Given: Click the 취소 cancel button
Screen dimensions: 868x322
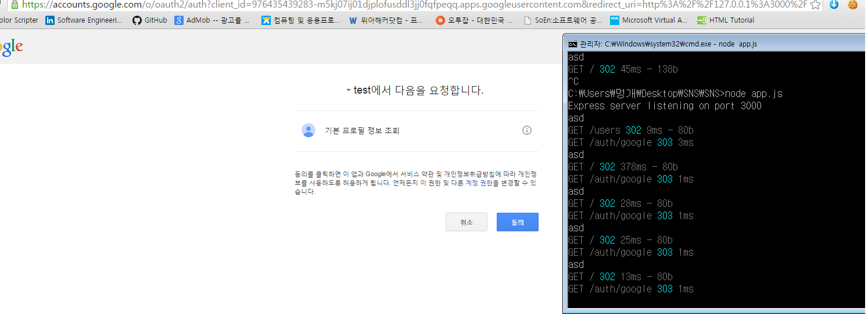Looking at the screenshot, I should [x=467, y=222].
